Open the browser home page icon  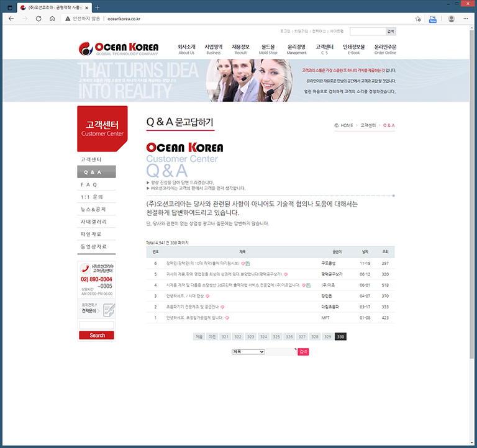[52, 19]
